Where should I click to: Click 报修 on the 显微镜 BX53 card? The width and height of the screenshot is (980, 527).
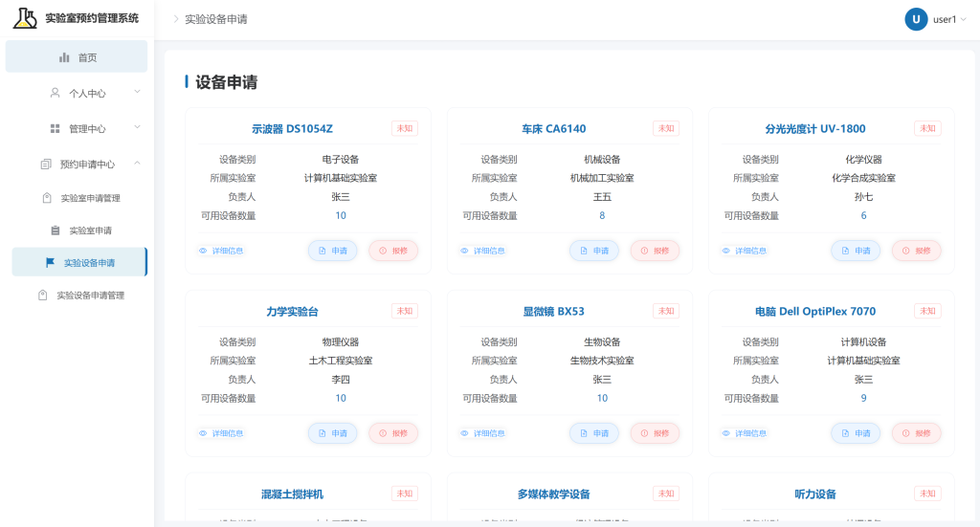pyautogui.click(x=655, y=432)
